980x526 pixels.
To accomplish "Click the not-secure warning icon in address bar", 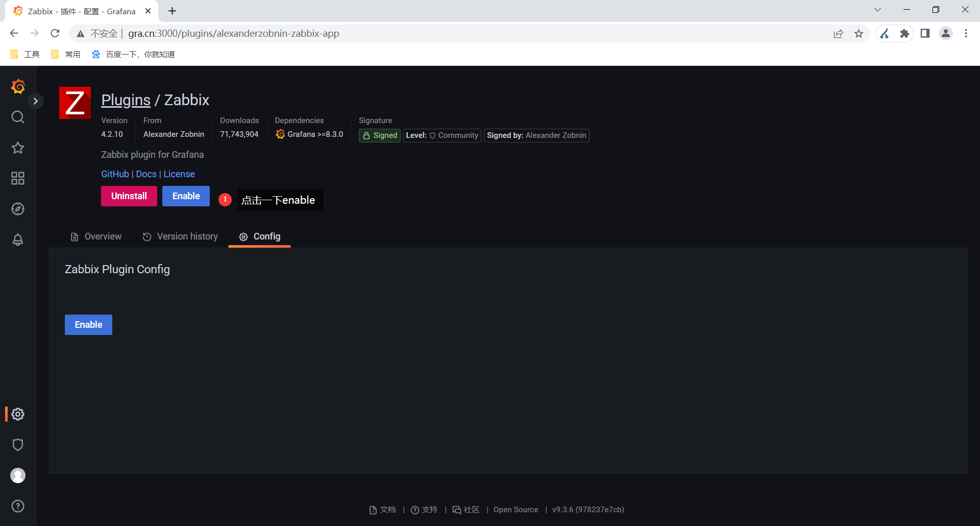I will coord(80,34).
